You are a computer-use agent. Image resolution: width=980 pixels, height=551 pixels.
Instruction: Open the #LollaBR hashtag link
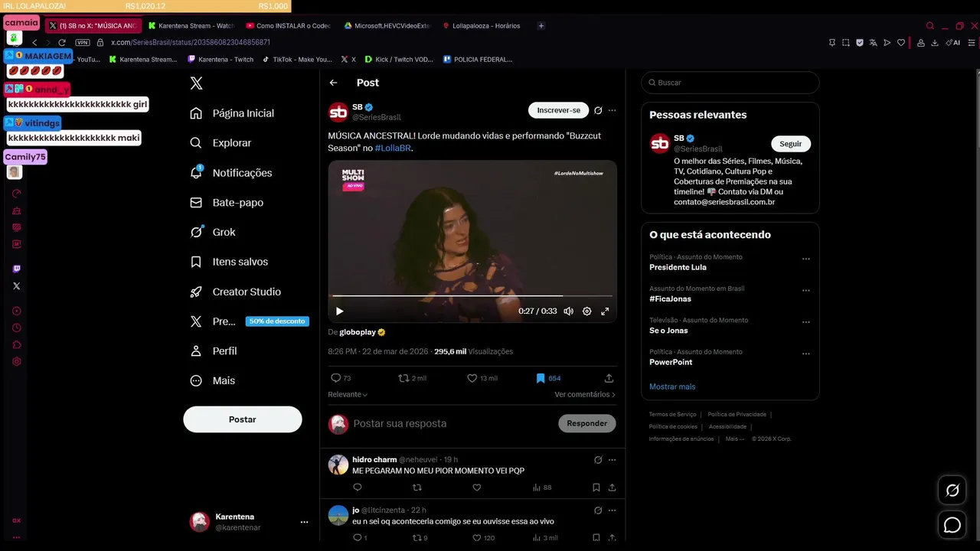click(x=393, y=148)
